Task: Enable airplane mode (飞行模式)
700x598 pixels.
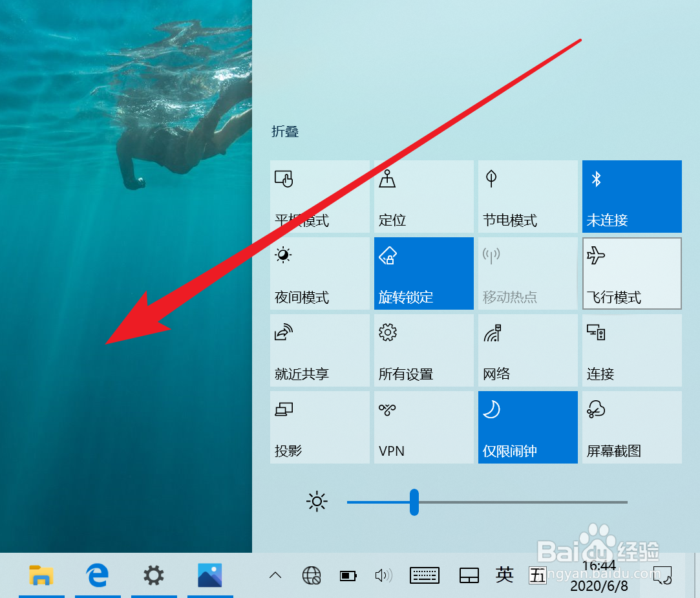Action: coord(631,273)
